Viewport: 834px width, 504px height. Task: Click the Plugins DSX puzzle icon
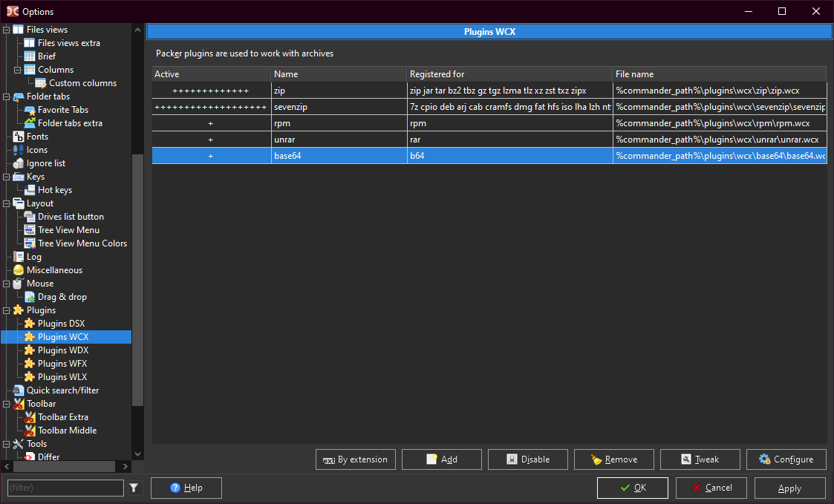pos(30,324)
